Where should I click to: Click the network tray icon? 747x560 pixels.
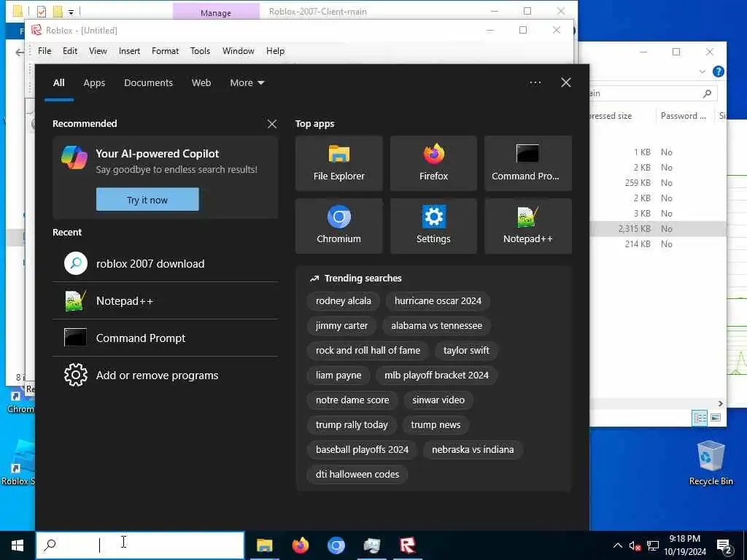[653, 545]
